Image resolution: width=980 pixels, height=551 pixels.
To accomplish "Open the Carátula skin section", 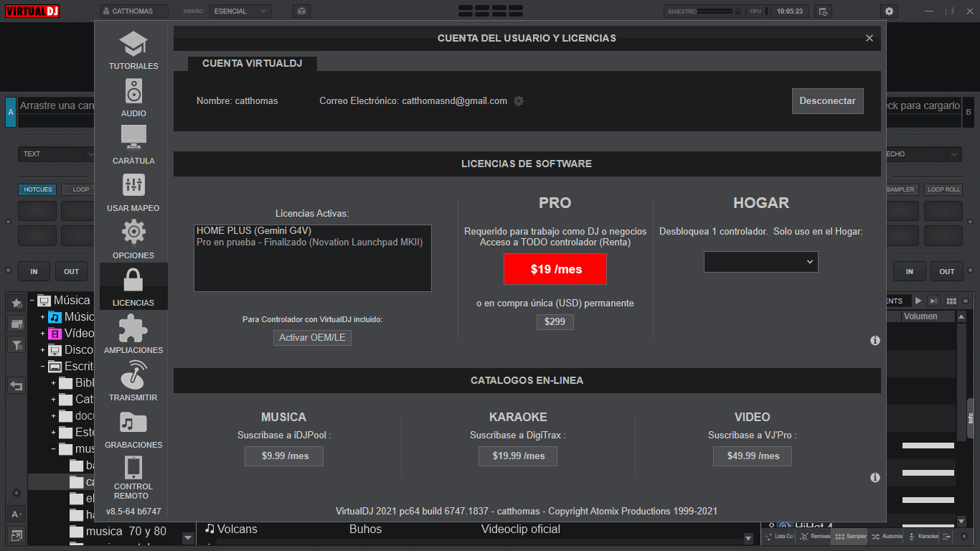I will pyautogui.click(x=133, y=145).
